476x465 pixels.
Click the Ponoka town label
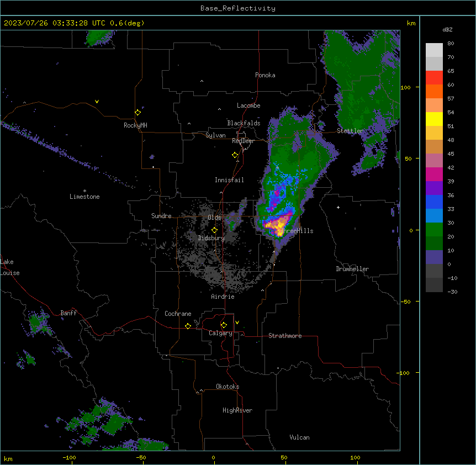(265, 75)
